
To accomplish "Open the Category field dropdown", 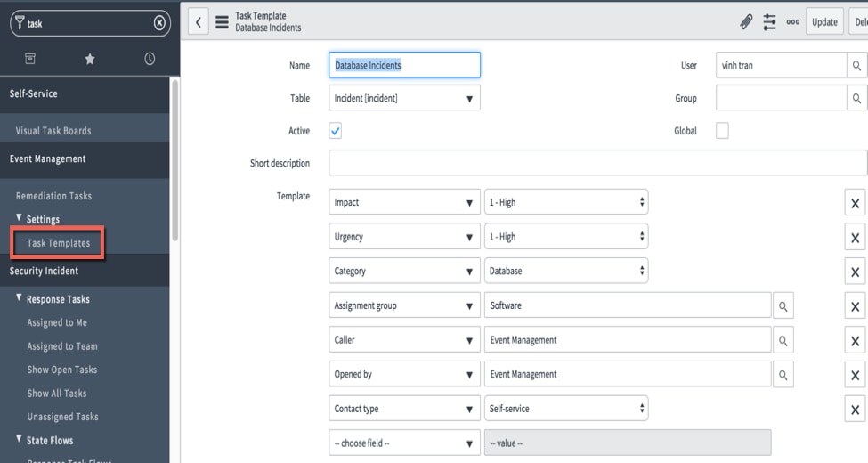I will tap(404, 271).
